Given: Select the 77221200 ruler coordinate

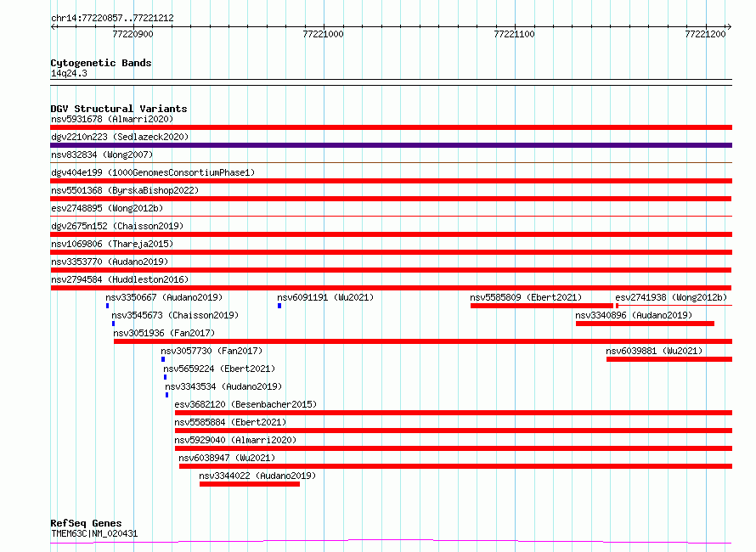Looking at the screenshot, I should pyautogui.click(x=705, y=34).
